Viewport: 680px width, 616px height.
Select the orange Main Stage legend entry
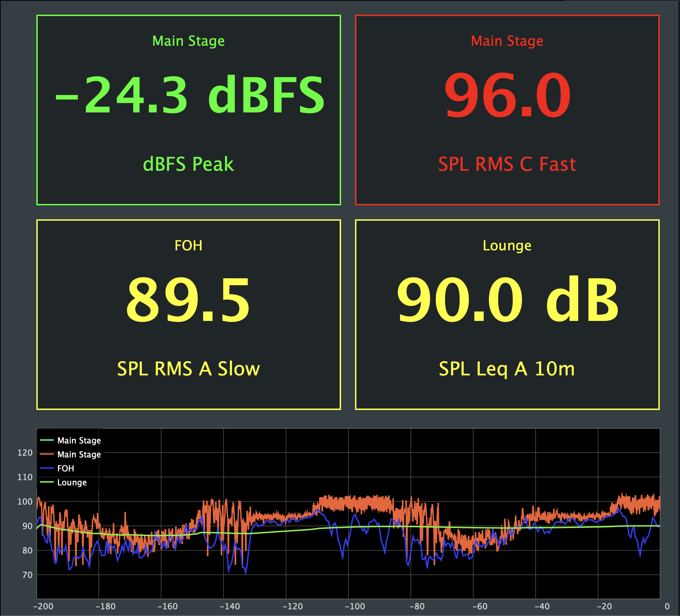(x=71, y=454)
